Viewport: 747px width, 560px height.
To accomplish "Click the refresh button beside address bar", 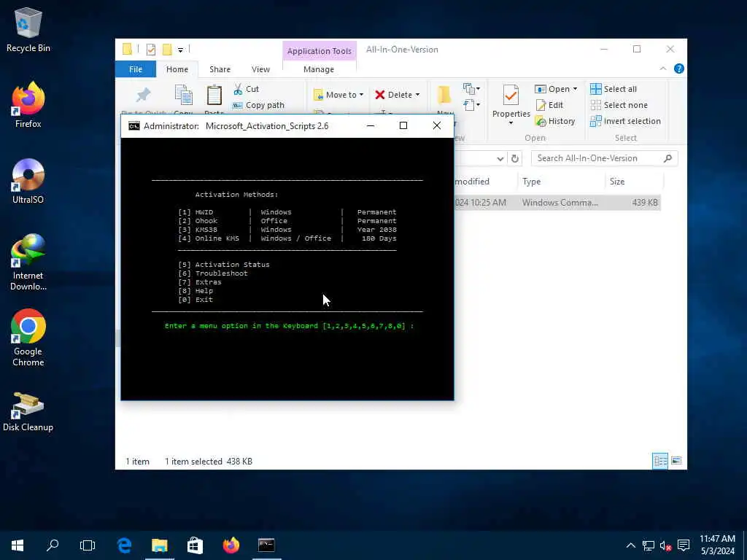I will 515,158.
